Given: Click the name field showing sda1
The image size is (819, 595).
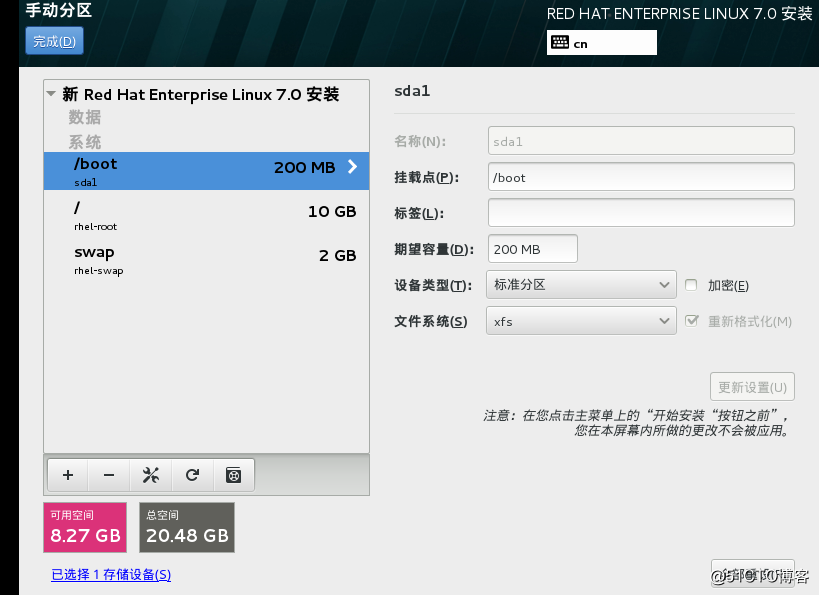Looking at the screenshot, I should (641, 141).
